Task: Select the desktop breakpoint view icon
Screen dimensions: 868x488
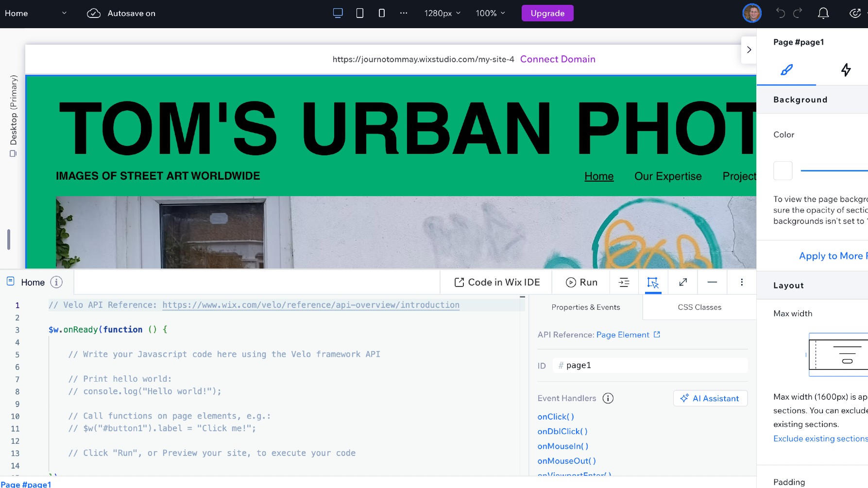Action: [338, 13]
